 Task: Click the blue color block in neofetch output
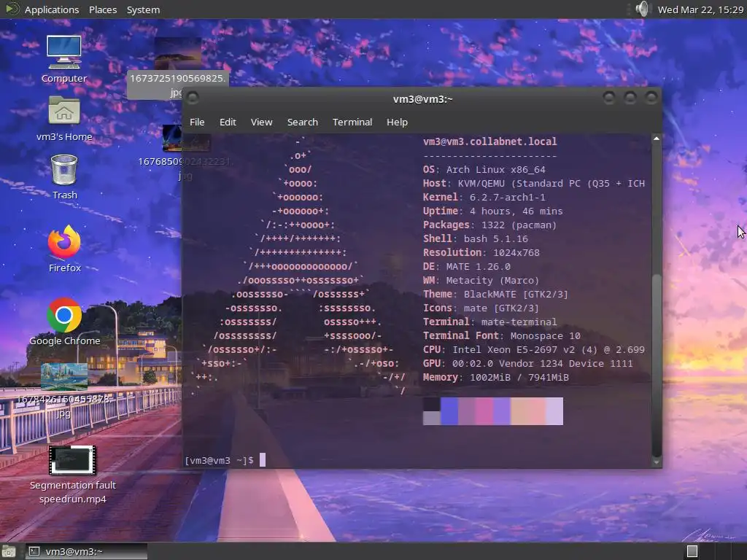tap(449, 411)
